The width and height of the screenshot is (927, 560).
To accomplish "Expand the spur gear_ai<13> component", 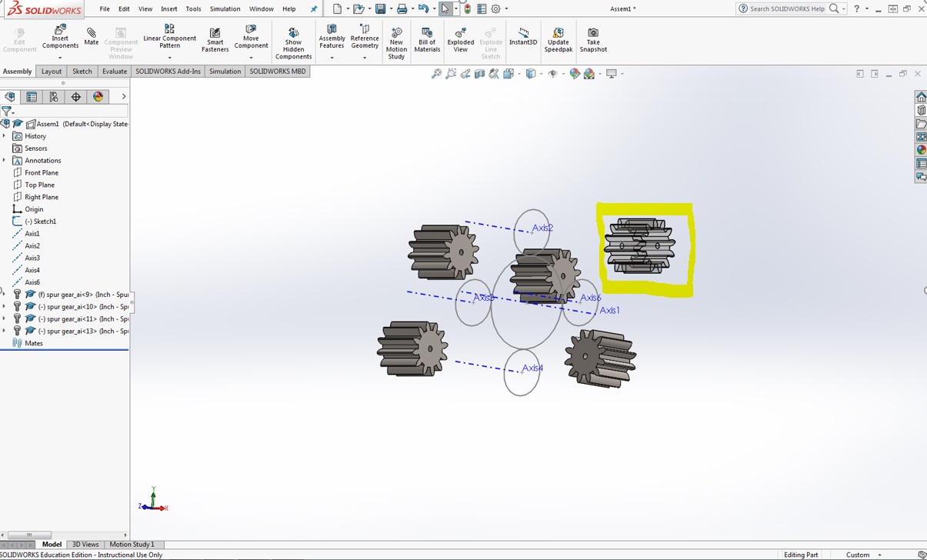I will point(4,331).
